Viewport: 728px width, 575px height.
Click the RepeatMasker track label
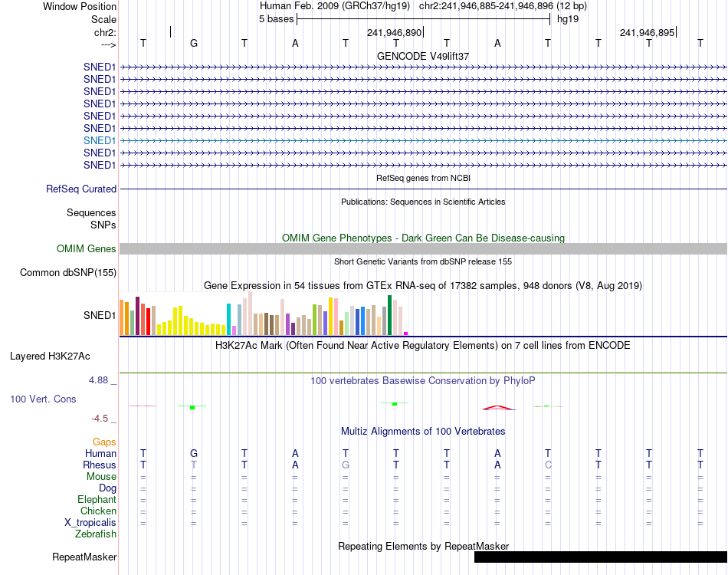tap(84, 557)
